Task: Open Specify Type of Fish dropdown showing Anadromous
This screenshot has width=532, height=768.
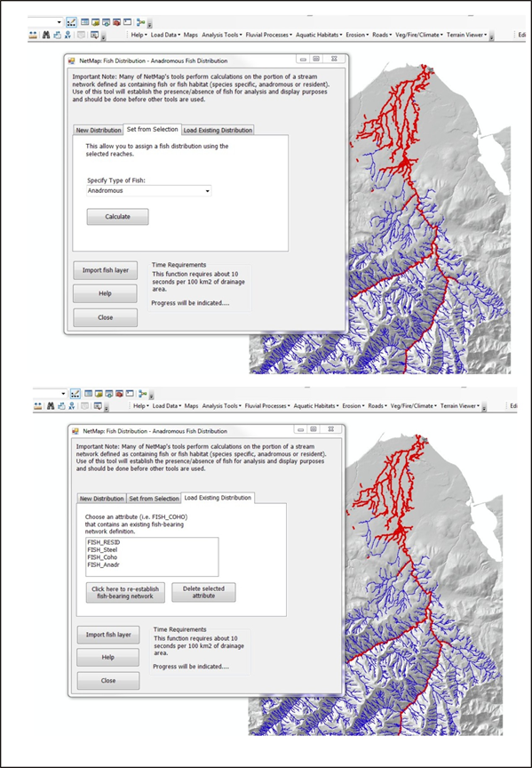Action: click(x=149, y=191)
